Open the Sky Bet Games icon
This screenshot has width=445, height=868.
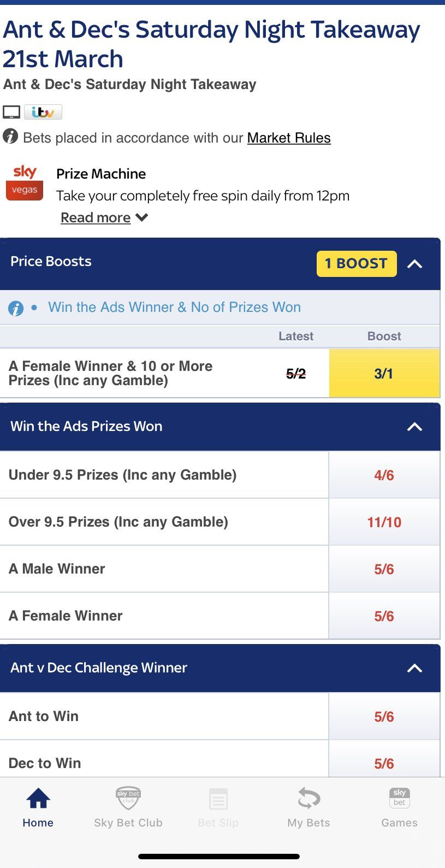(399, 798)
